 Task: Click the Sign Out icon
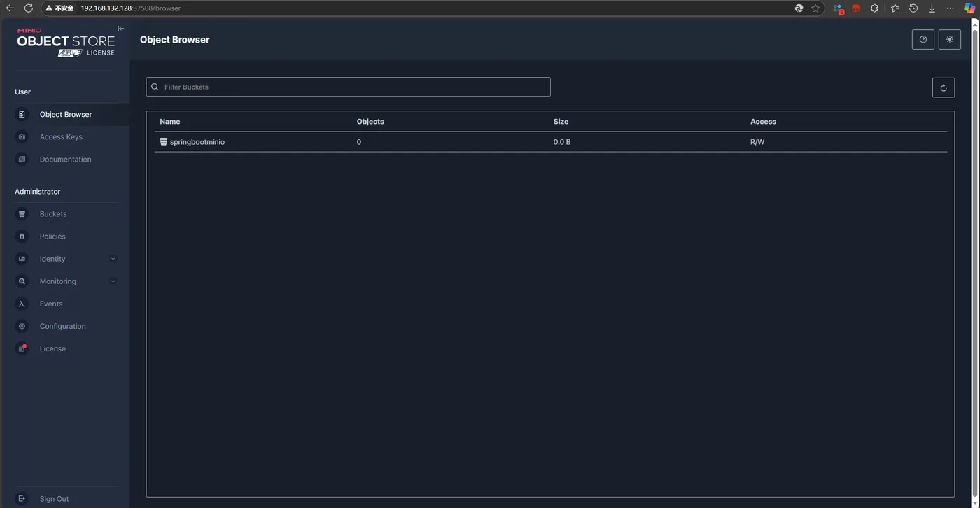pos(22,499)
